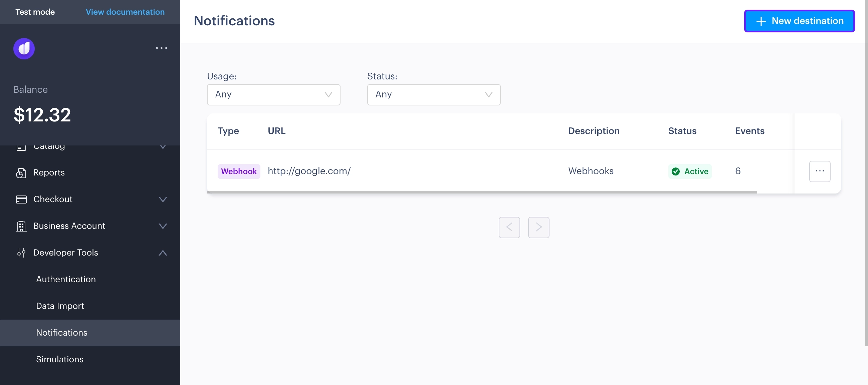Select the Webhook type badge
This screenshot has width=868, height=385.
coord(239,171)
